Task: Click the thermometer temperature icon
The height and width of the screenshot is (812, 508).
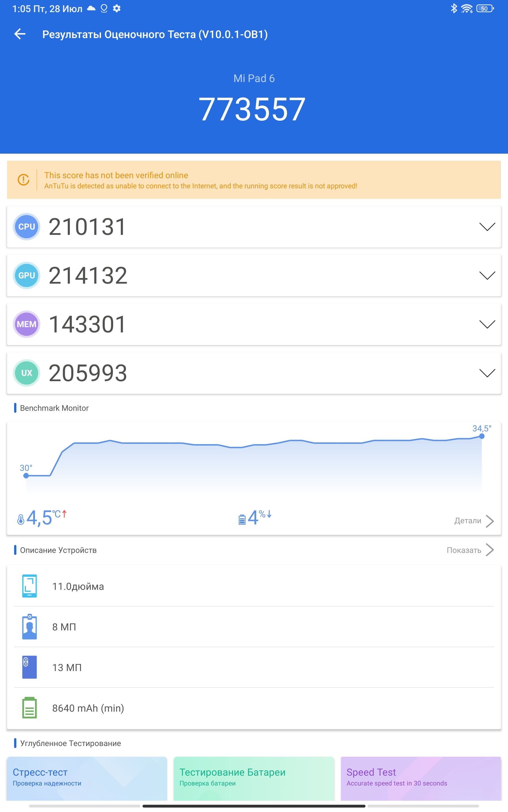Action: [x=21, y=519]
